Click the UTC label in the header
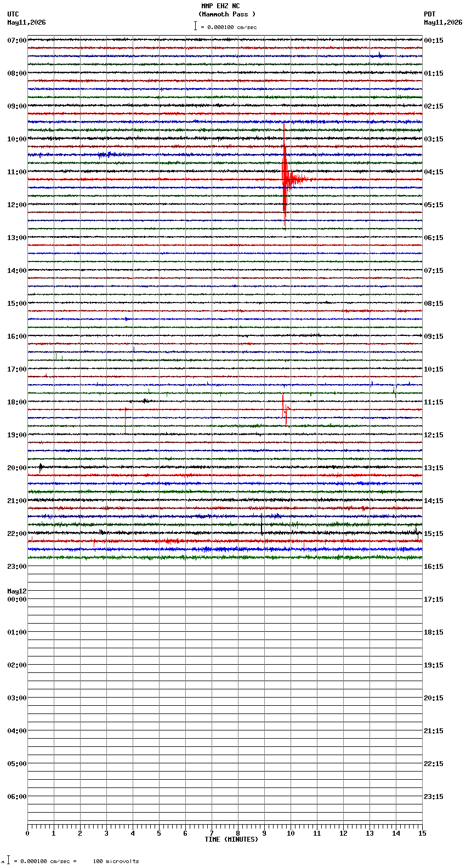 [x=13, y=14]
